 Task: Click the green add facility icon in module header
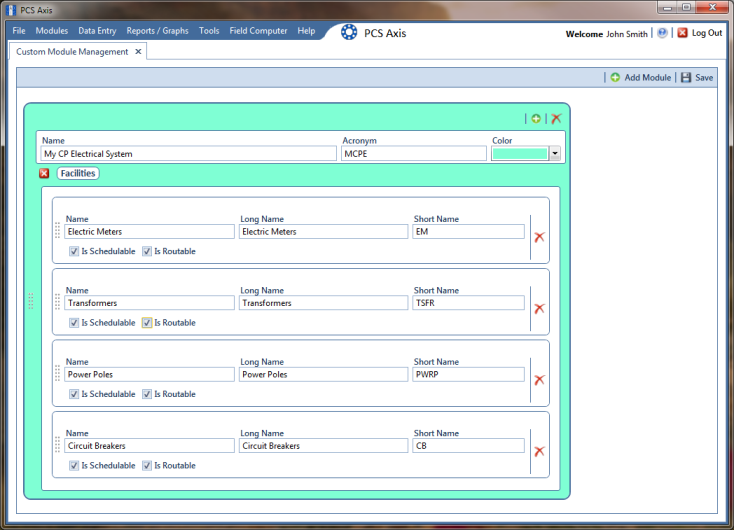coord(536,119)
